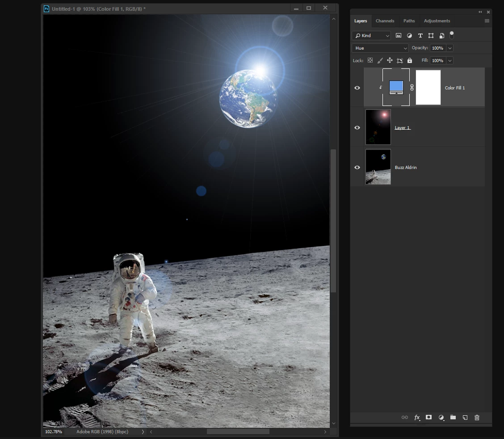Viewport: 504px width, 439px height.
Task: Filter layers by type layer icon
Action: coord(420,35)
